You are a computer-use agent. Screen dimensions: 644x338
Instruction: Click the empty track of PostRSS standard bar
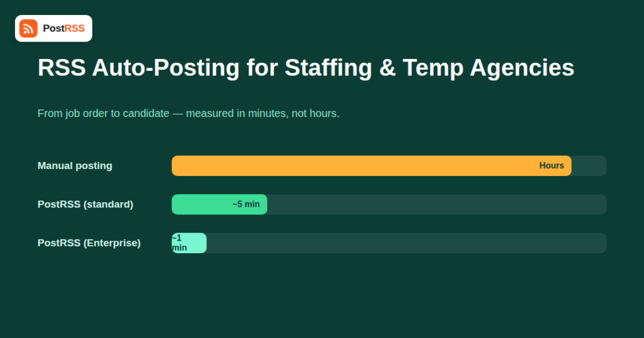click(436, 204)
